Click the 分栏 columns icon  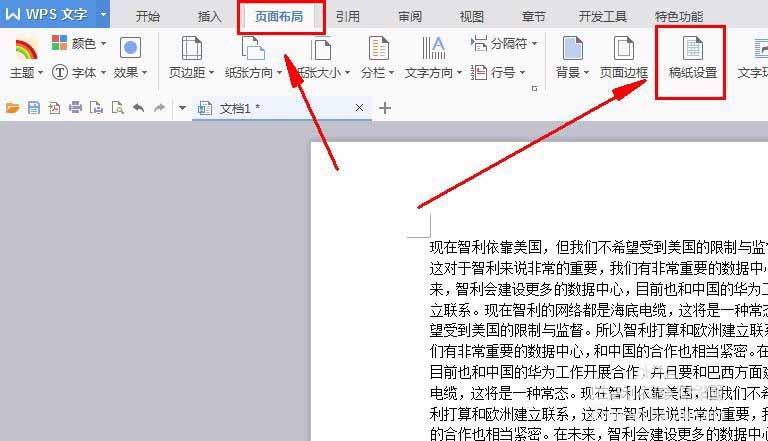[x=379, y=48]
